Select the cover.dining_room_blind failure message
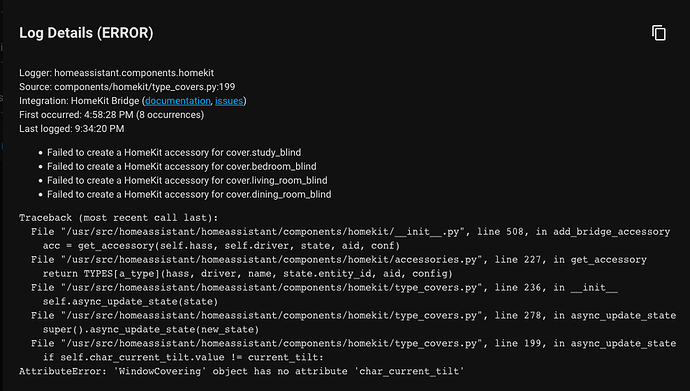The height and width of the screenshot is (391, 690). 189,195
